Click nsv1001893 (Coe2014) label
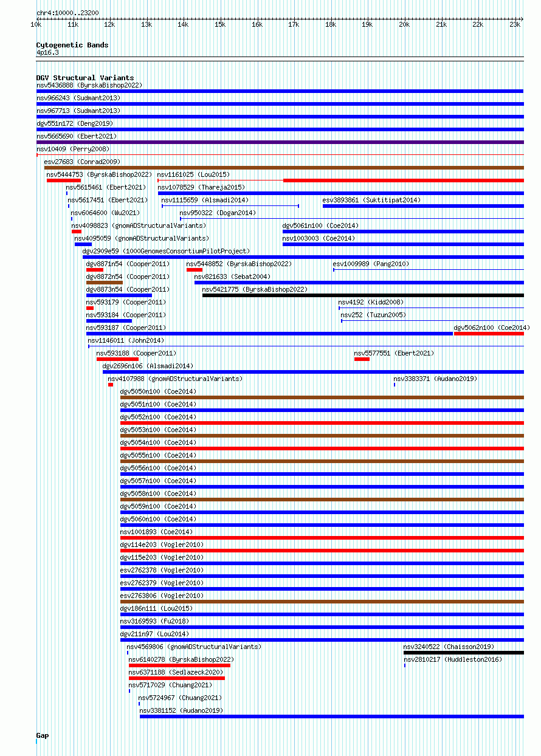541x756 pixels. coord(156,532)
